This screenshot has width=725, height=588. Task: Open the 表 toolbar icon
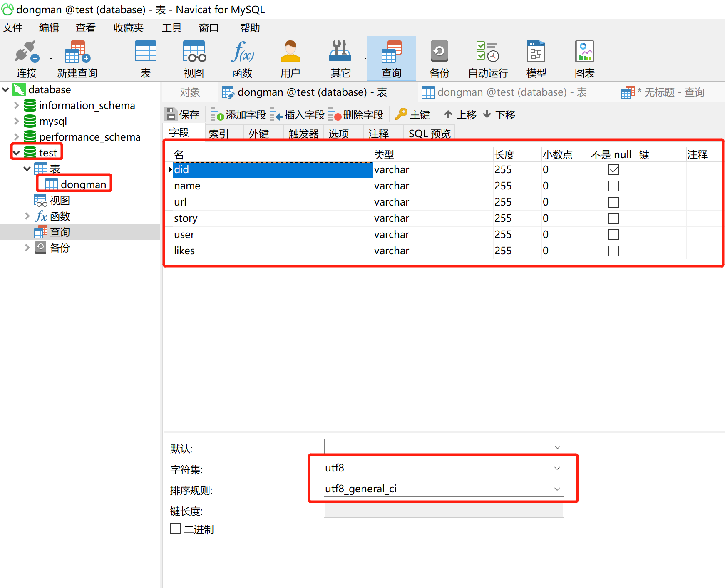[145, 58]
